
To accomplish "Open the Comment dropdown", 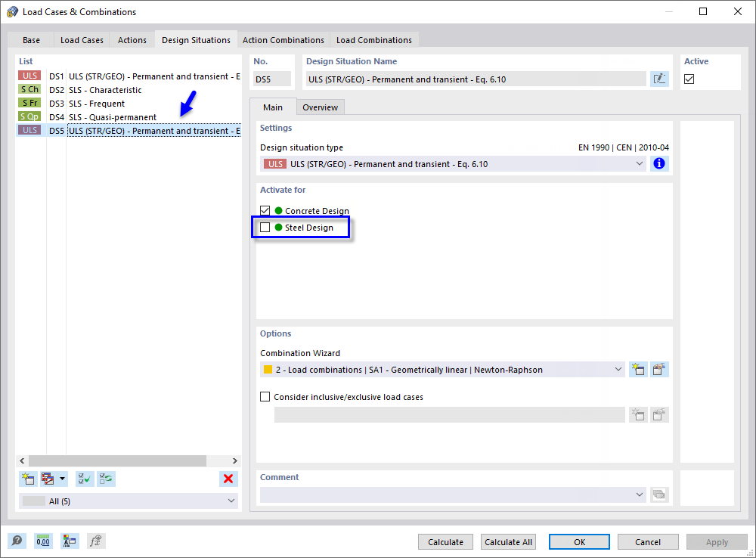I will pyautogui.click(x=640, y=494).
